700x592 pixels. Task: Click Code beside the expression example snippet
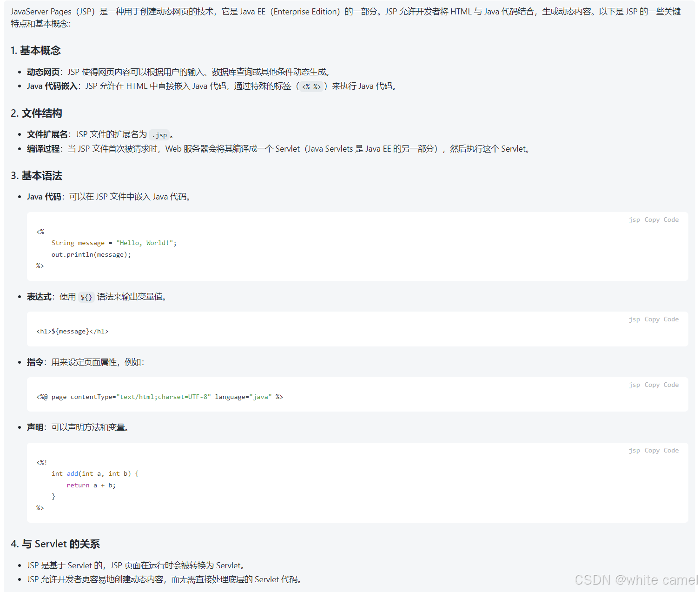click(x=671, y=319)
